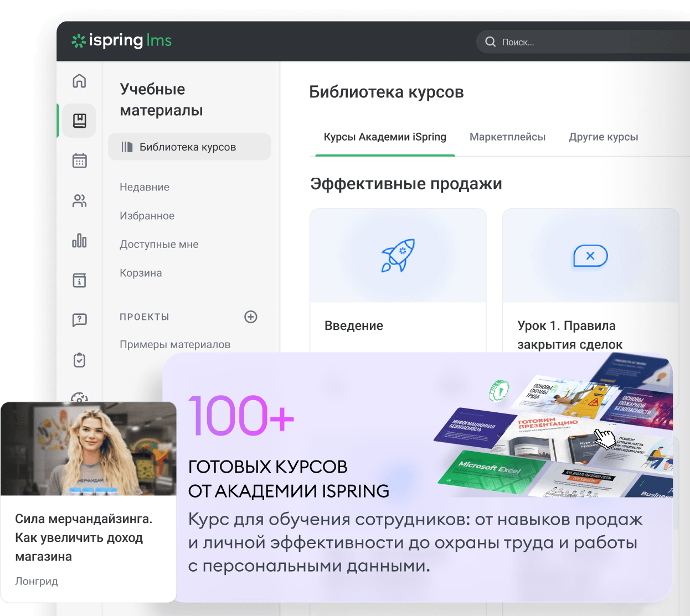Click the iSpring LMS logo
The image size is (690, 616).
tap(121, 40)
